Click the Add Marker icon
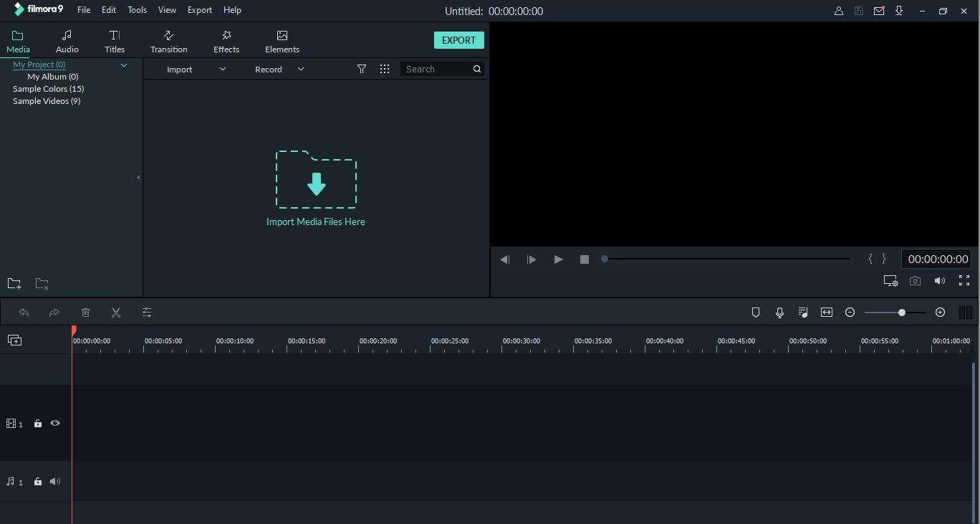The width and height of the screenshot is (980, 524). coord(756,312)
